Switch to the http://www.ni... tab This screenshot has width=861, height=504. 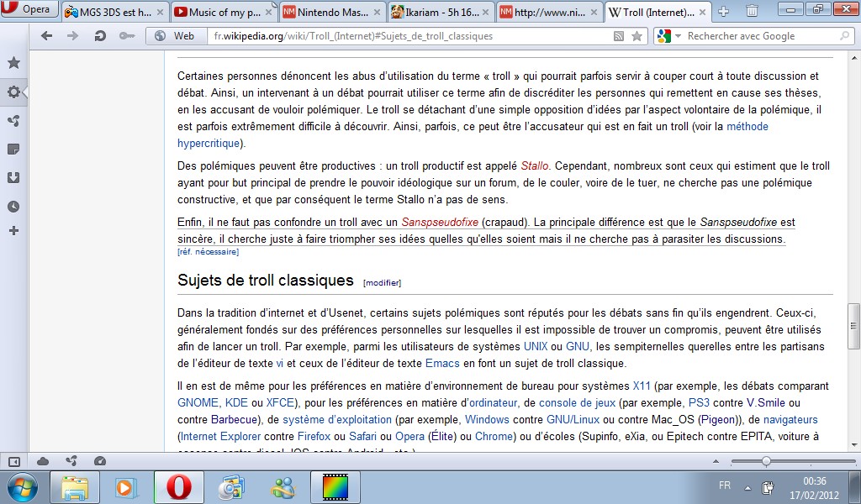(549, 12)
